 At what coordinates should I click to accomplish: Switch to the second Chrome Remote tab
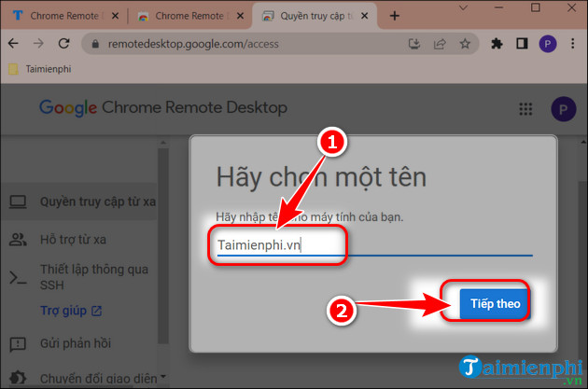[189, 16]
